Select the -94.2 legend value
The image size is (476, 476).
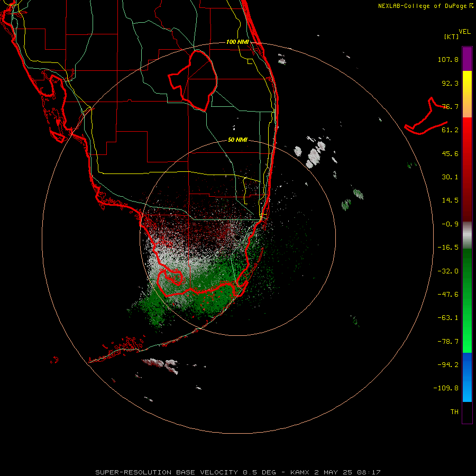448,365
